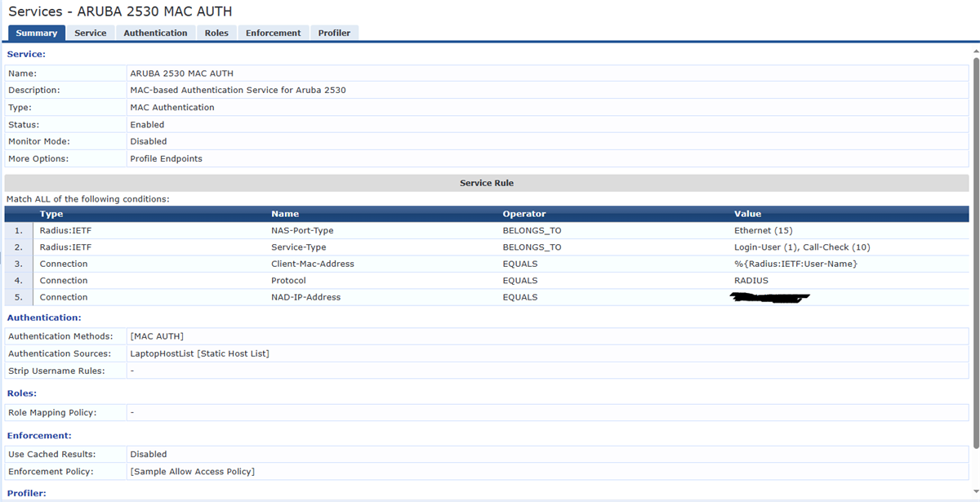The width and height of the screenshot is (980, 502).
Task: Click the Enabled status value
Action: pyautogui.click(x=147, y=125)
